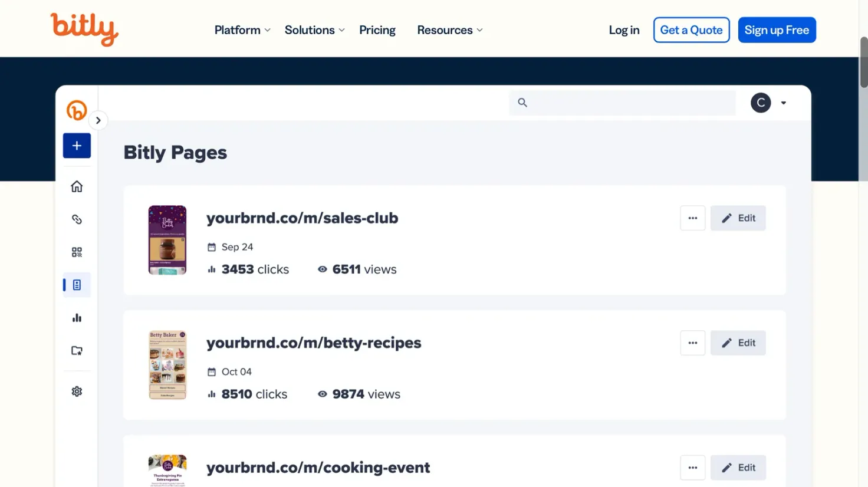This screenshot has width=868, height=487.
Task: Click clicks chart icon beside 3453 clicks
Action: pos(212,269)
